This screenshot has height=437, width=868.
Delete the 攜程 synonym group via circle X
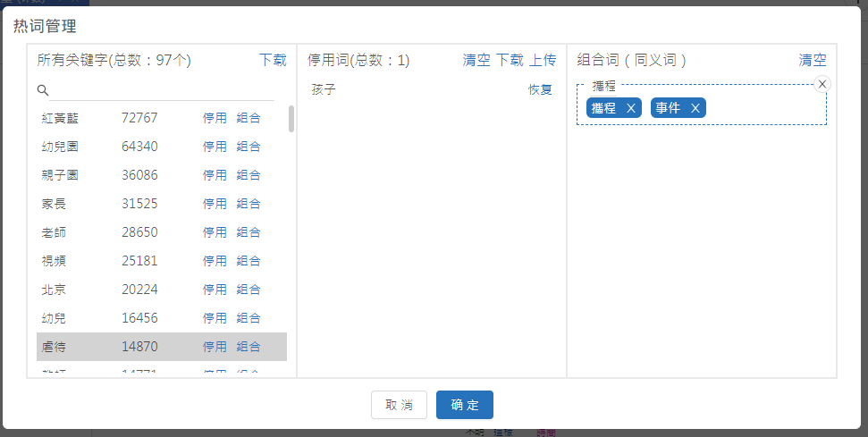[823, 84]
